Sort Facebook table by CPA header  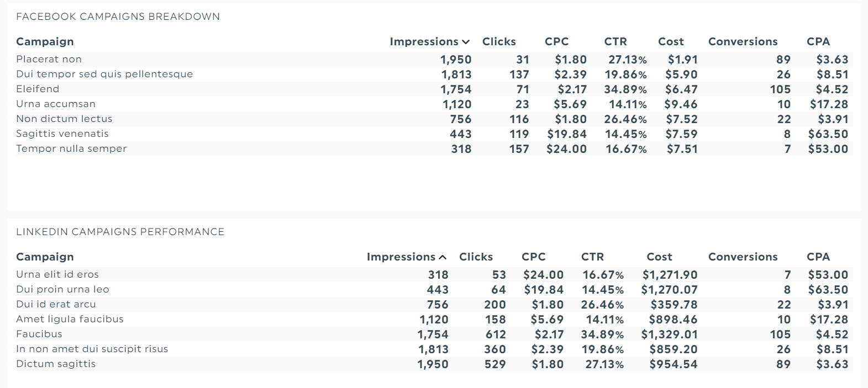818,41
